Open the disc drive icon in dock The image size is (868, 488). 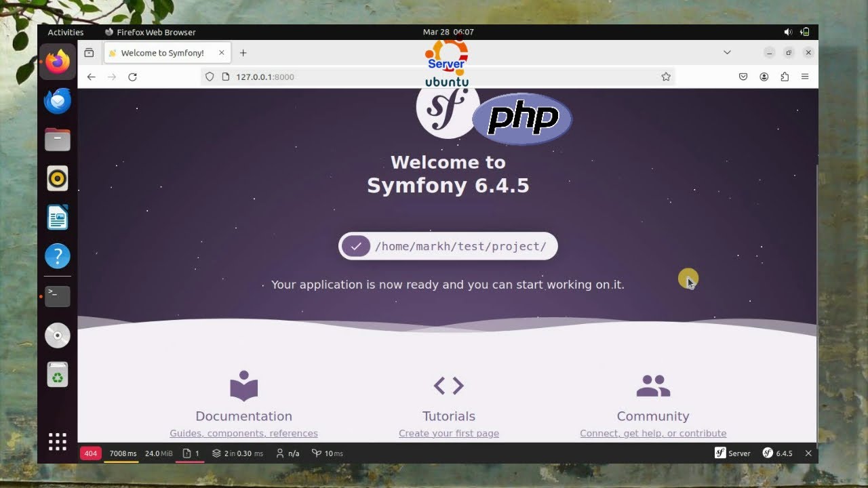click(x=58, y=335)
